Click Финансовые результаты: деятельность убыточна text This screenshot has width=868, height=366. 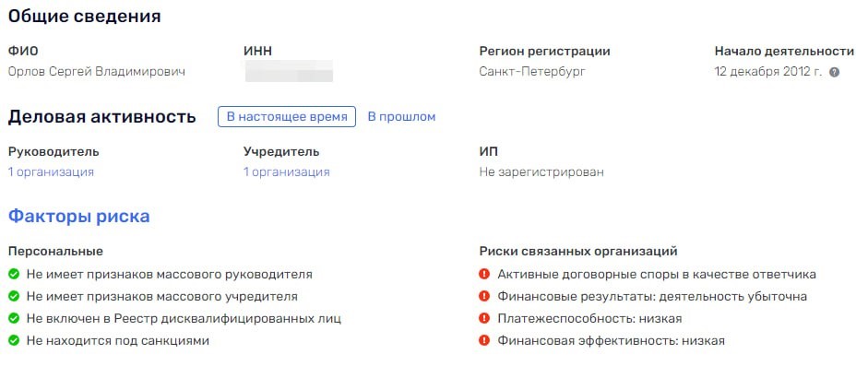pyautogui.click(x=651, y=296)
